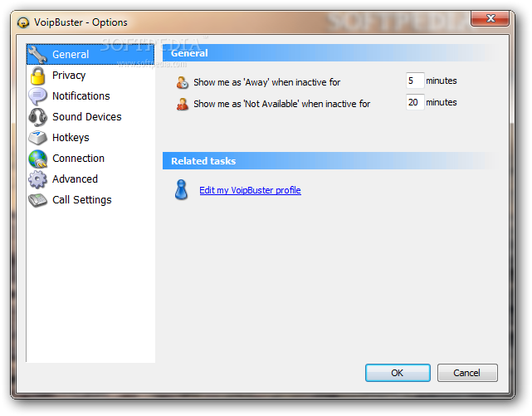The image size is (532, 416).
Task: Click the blue pawn profile icon
Action: (181, 189)
